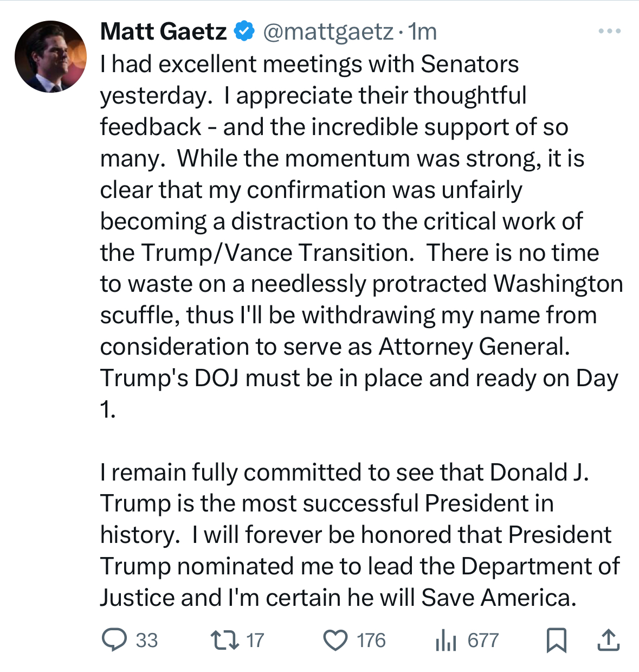Screen dimensions: 639x672
Task: Click the blue verified badge
Action: [244, 31]
